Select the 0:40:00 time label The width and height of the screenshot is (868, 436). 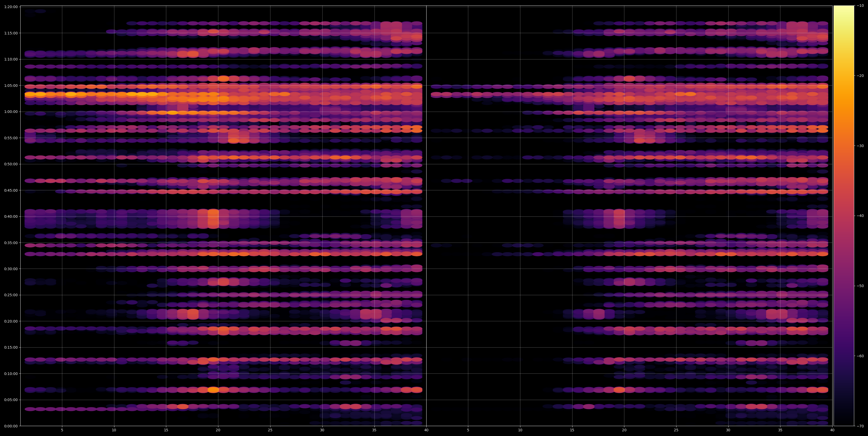[x=10, y=216]
